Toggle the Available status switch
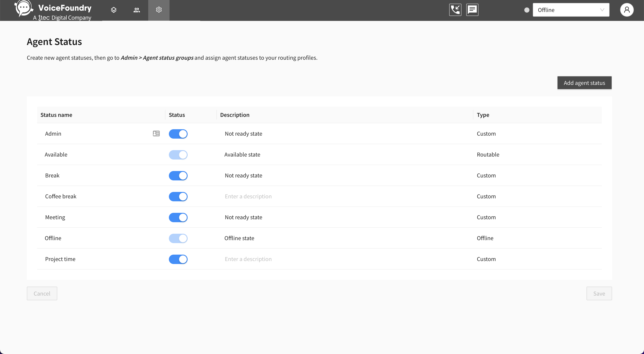Viewport: 644px width, 354px height. tap(178, 155)
